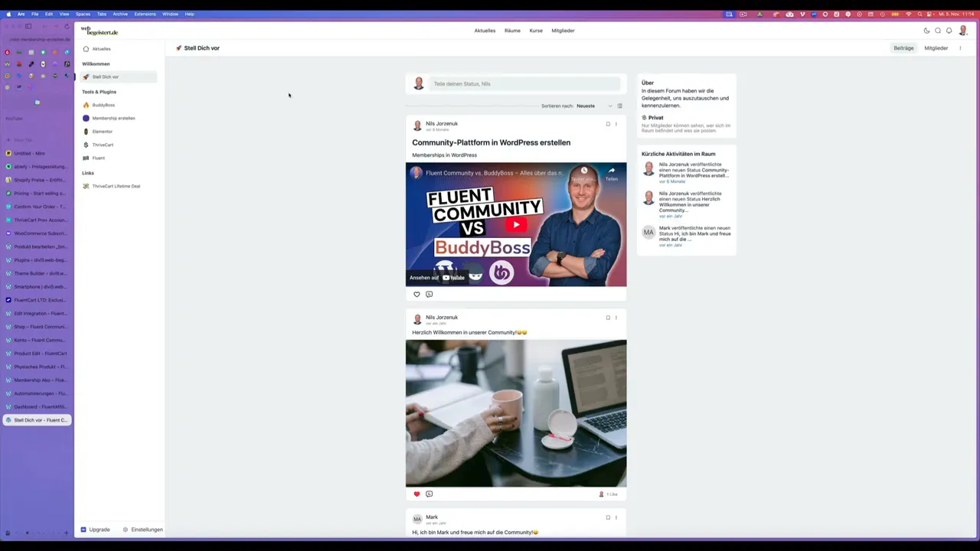Open the ThriveCart Lifetime Deal link

tap(116, 186)
